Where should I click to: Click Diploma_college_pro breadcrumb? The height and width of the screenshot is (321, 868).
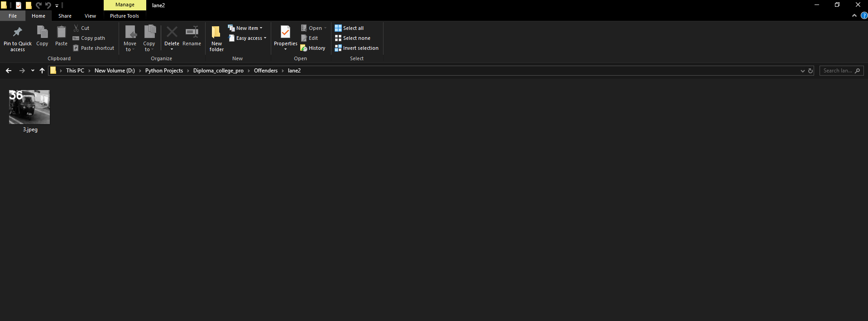[x=218, y=71]
